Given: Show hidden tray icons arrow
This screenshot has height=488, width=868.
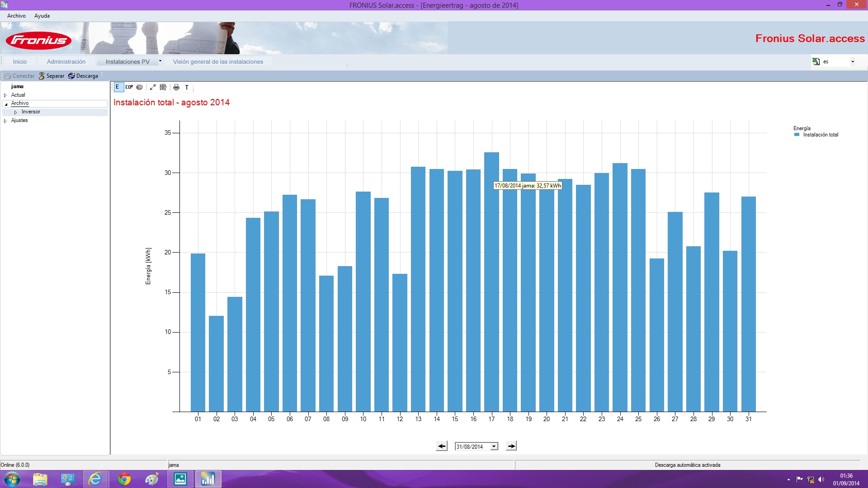Looking at the screenshot, I should point(788,479).
